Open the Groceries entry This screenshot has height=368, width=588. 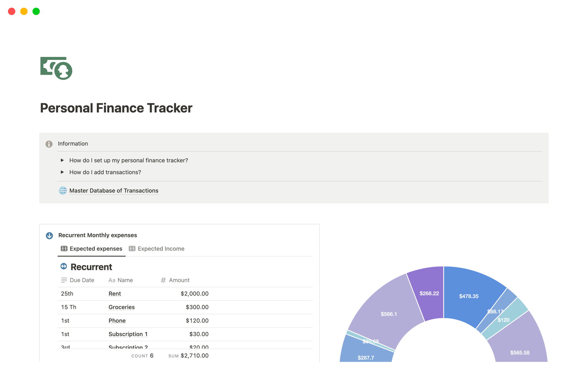[x=121, y=307]
